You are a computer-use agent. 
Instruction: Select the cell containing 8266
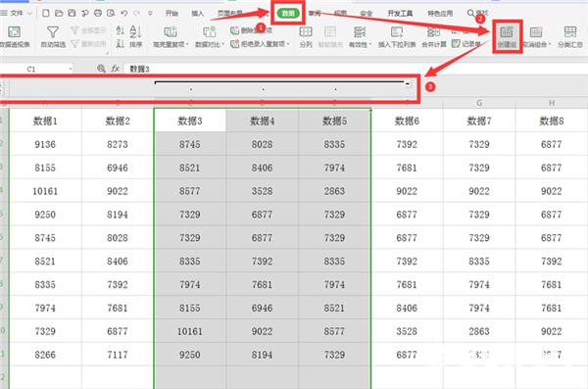[x=45, y=355]
